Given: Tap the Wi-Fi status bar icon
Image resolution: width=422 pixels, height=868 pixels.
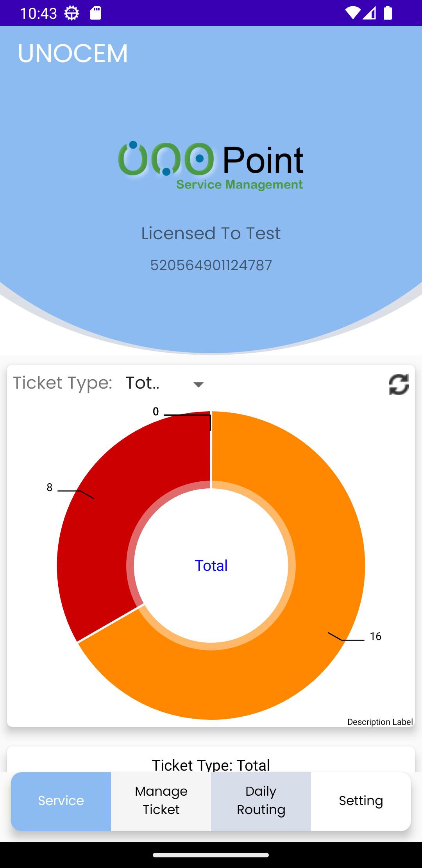Looking at the screenshot, I should [x=352, y=13].
